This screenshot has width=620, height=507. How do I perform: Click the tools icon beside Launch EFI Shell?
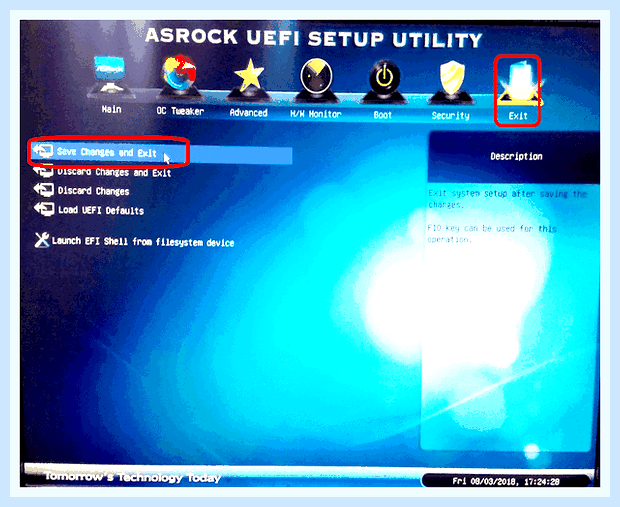[42, 240]
